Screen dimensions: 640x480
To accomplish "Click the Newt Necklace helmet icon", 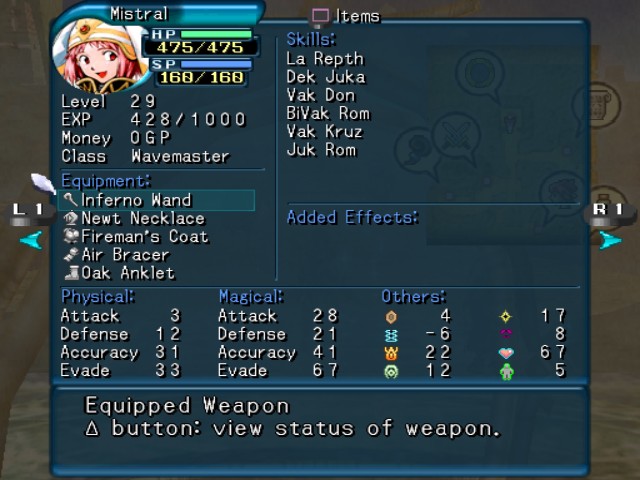I will click(x=71, y=218).
